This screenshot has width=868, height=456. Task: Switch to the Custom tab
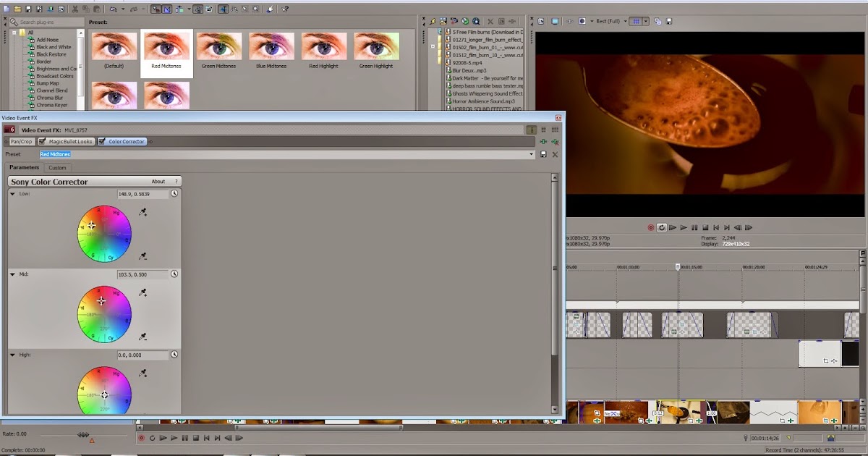pyautogui.click(x=57, y=168)
